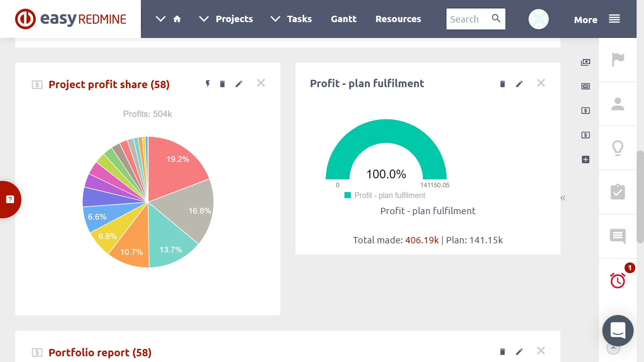Toggle the Profit - plan fulfilment legend item
The height and width of the screenshot is (362, 644).
coord(389,195)
